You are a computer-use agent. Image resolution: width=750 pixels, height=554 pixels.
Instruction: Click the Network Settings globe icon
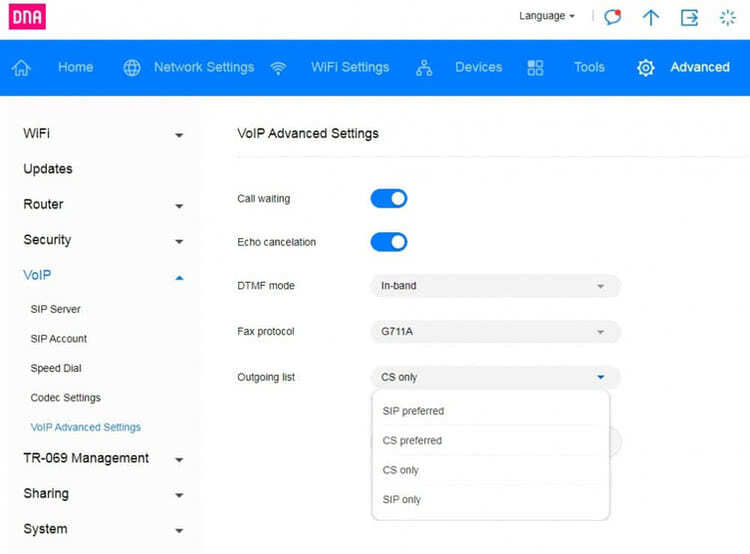click(x=132, y=67)
